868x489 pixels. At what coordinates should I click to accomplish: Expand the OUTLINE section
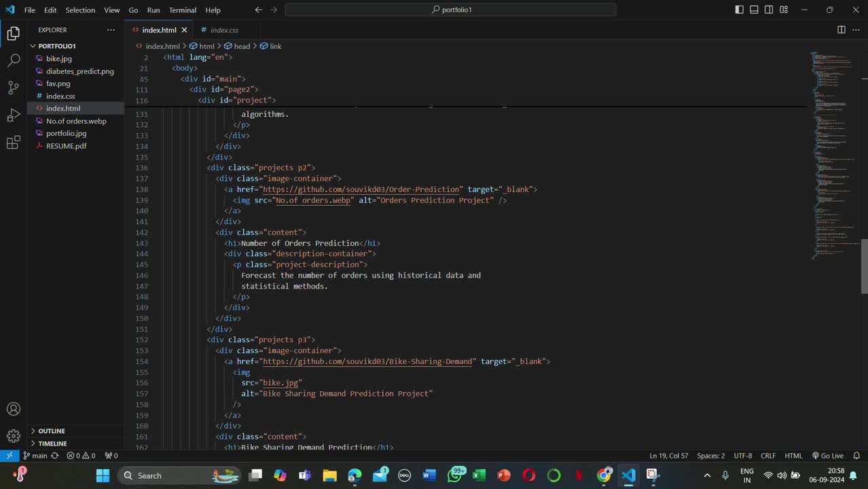51,431
